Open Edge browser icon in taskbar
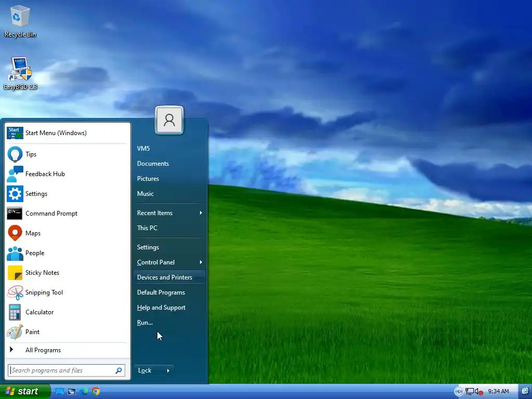 coord(84,391)
